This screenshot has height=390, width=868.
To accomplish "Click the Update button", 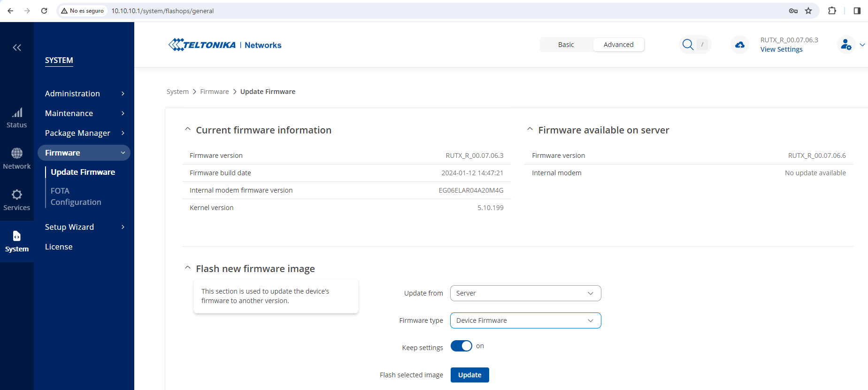I will click(x=470, y=375).
